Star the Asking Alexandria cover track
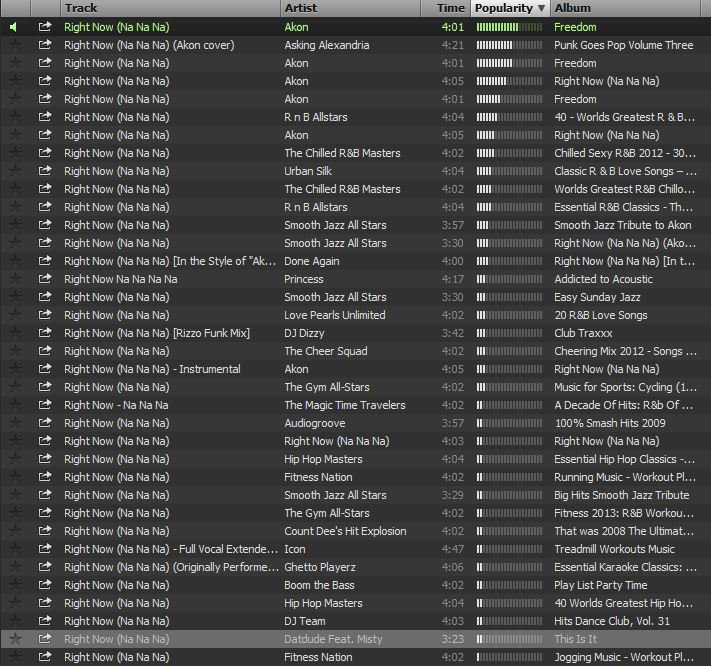The height and width of the screenshot is (666, 711). click(14, 45)
